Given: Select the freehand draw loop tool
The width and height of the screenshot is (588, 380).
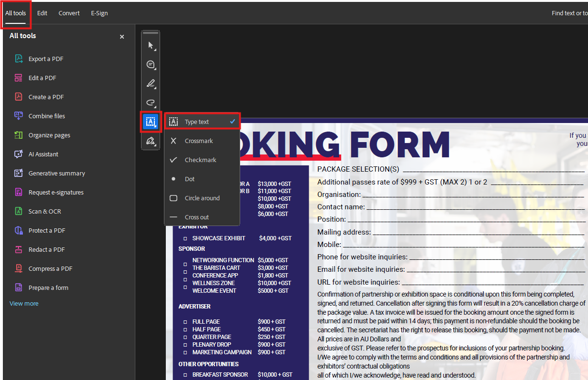Looking at the screenshot, I should pyautogui.click(x=151, y=103).
